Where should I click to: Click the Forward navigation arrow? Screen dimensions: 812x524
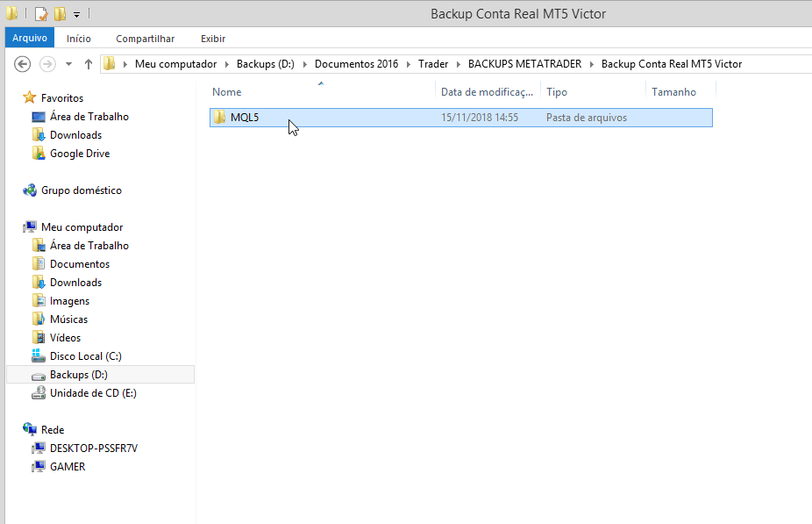tap(47, 64)
